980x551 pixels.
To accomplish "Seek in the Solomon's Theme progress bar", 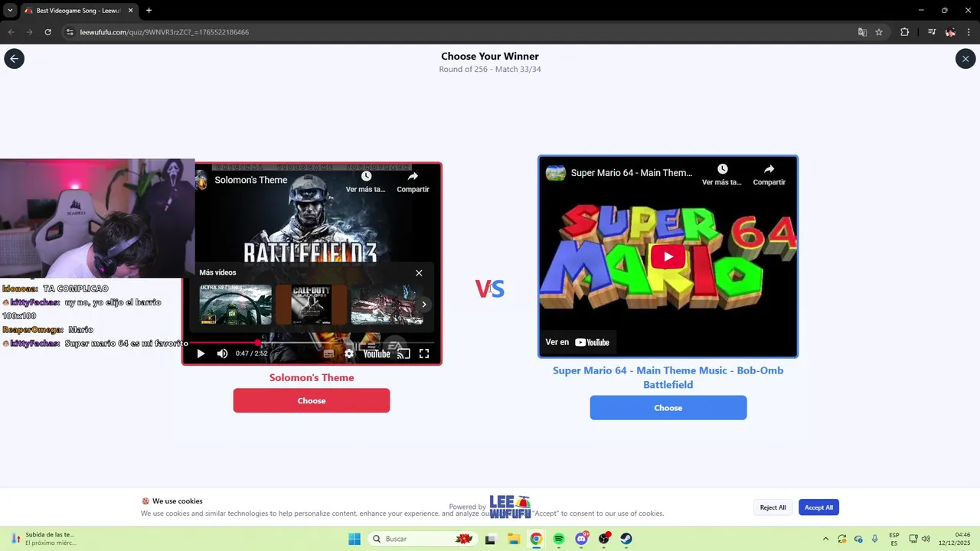I will [312, 342].
